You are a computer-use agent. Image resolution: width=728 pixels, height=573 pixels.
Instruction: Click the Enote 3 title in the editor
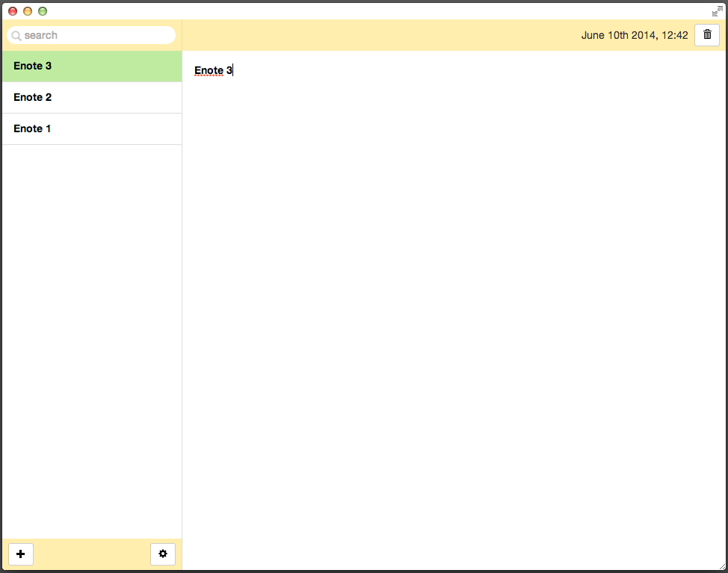coord(212,69)
